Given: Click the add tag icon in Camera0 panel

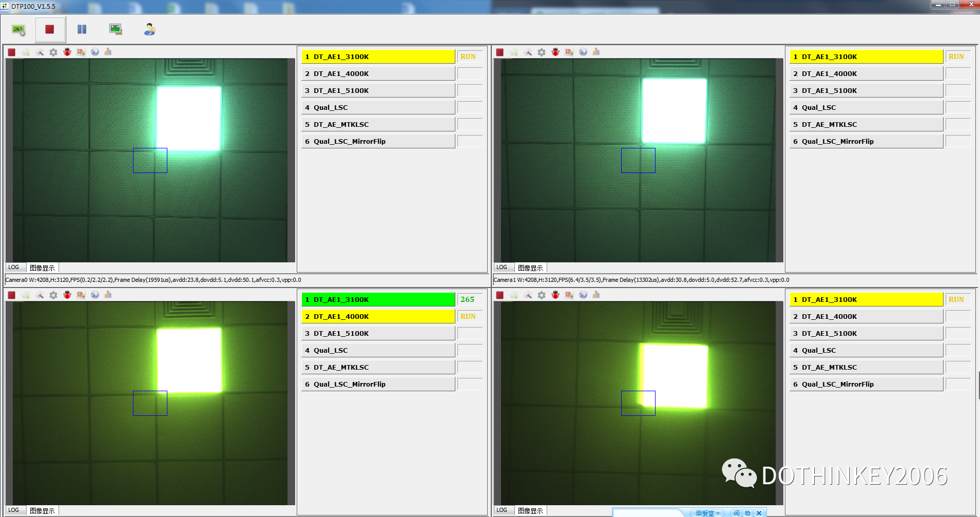Looking at the screenshot, I should [x=26, y=52].
